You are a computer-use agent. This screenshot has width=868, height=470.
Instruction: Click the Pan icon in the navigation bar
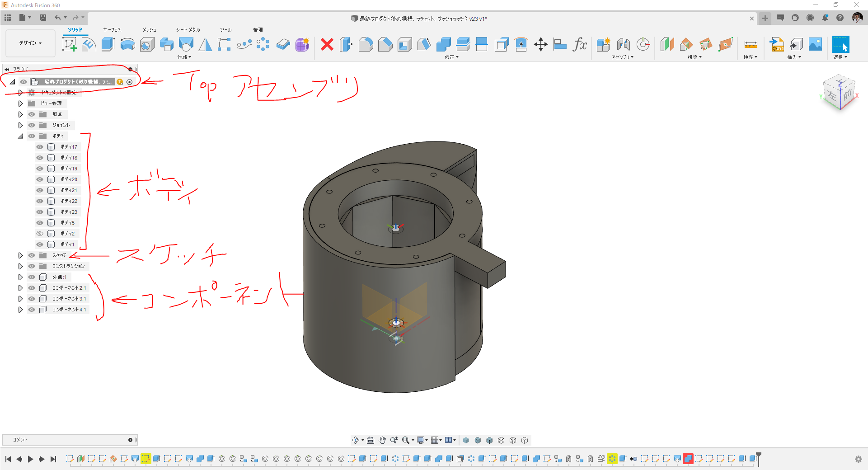382,440
